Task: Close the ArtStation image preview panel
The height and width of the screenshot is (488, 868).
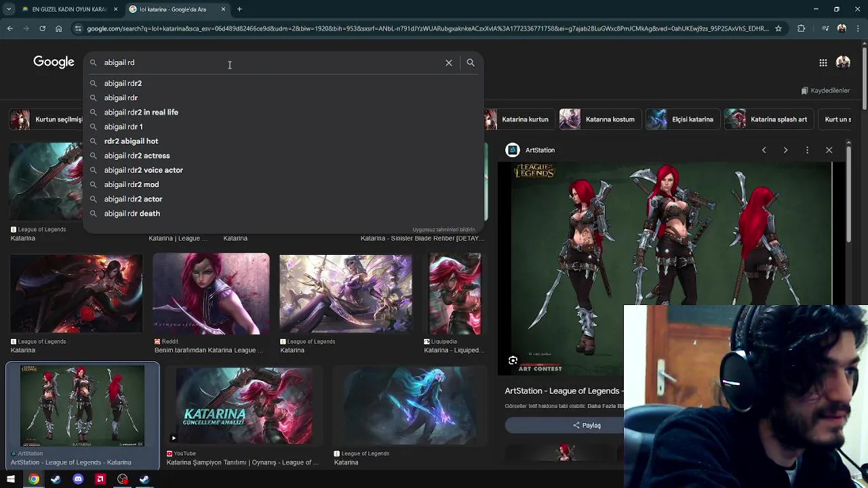Action: [829, 150]
